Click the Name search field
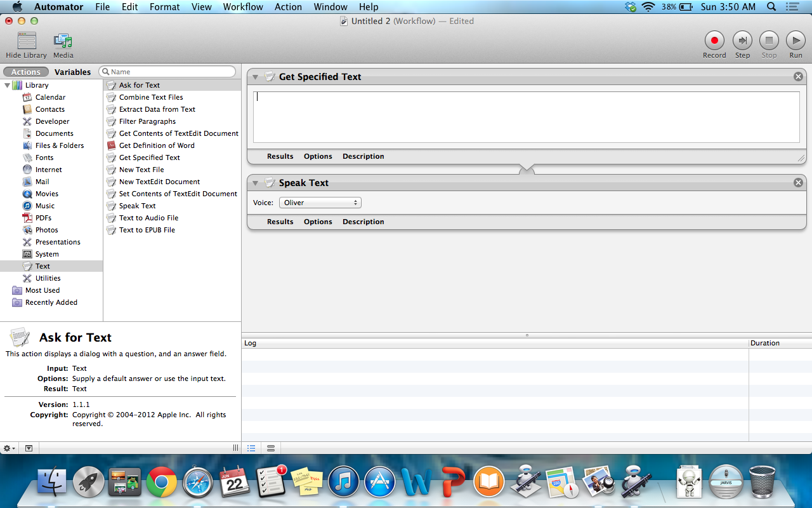This screenshot has height=508, width=812. point(168,72)
